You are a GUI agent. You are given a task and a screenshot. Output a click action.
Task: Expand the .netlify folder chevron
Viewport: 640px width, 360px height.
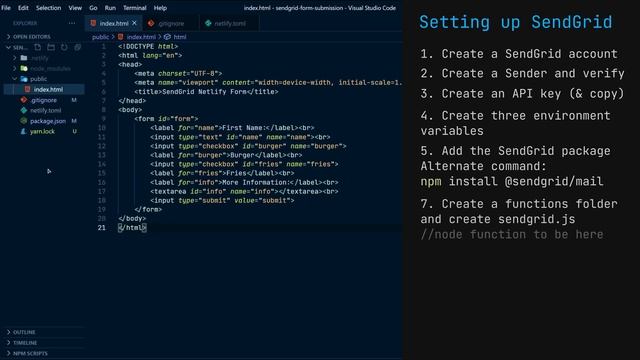[15, 58]
